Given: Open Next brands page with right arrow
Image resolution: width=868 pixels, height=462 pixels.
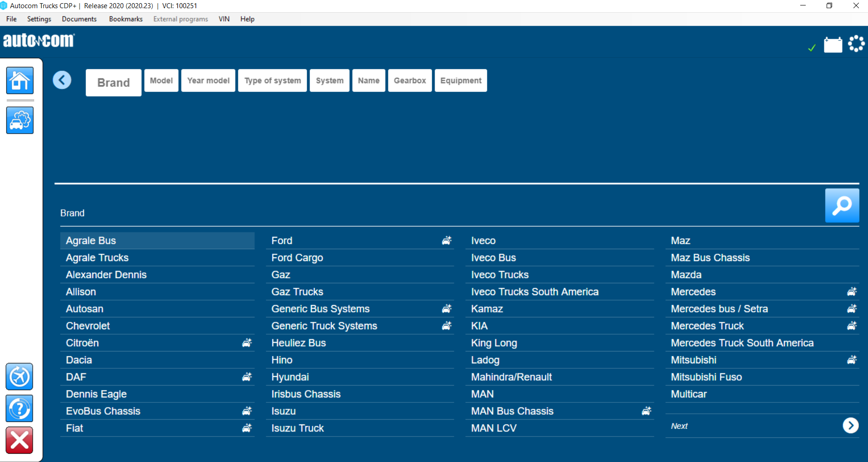Looking at the screenshot, I should click(x=850, y=425).
